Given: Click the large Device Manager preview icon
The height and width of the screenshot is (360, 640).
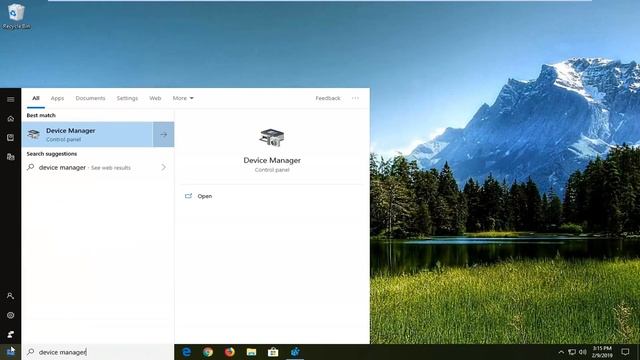Looking at the screenshot, I should pos(272,137).
